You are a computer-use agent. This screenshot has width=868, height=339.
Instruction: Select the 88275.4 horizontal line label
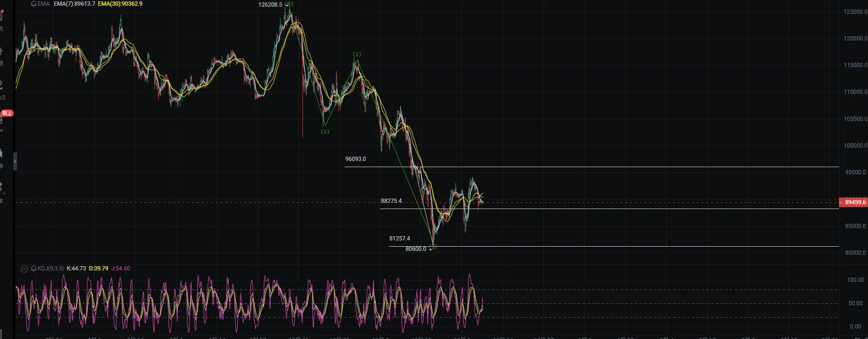[391, 201]
